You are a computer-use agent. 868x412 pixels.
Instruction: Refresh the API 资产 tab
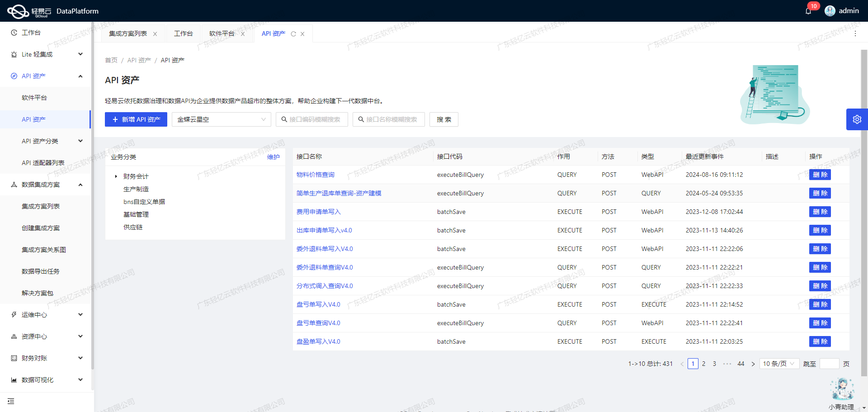click(293, 34)
